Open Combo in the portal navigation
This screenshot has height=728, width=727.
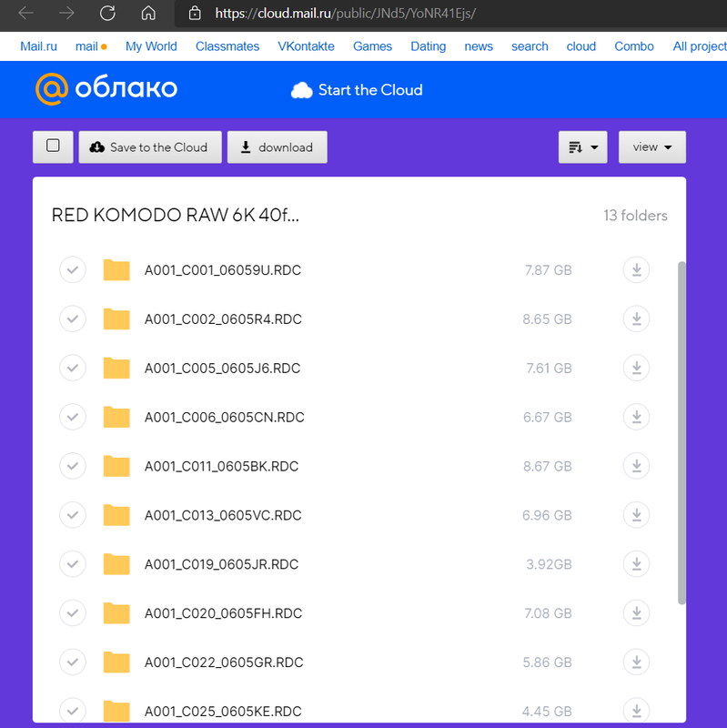(x=634, y=46)
